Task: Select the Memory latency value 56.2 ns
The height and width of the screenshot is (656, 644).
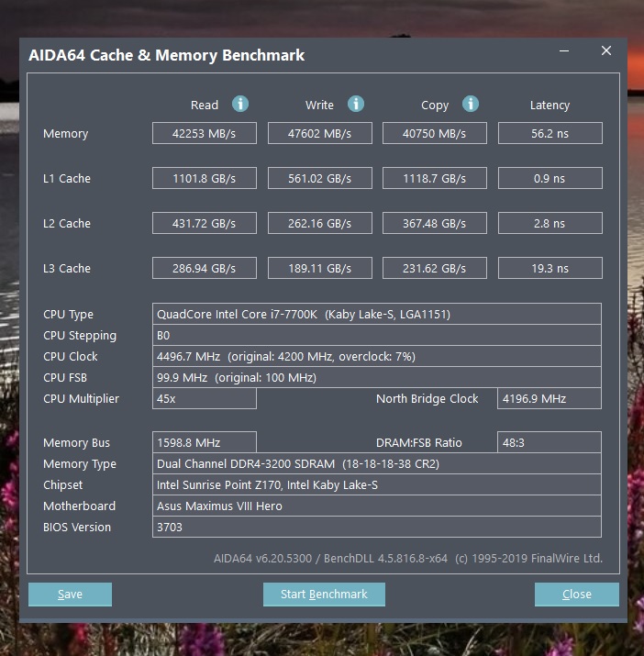Action: tap(550, 133)
